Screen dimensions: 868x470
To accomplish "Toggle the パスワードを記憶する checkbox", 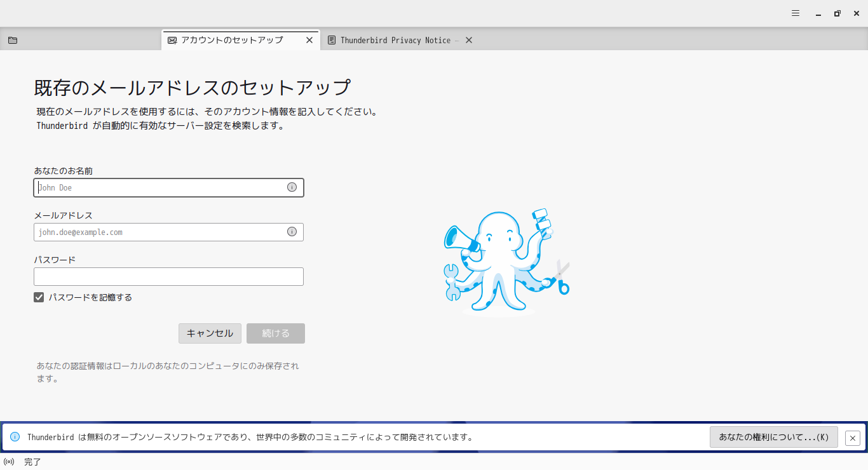I will [x=39, y=297].
